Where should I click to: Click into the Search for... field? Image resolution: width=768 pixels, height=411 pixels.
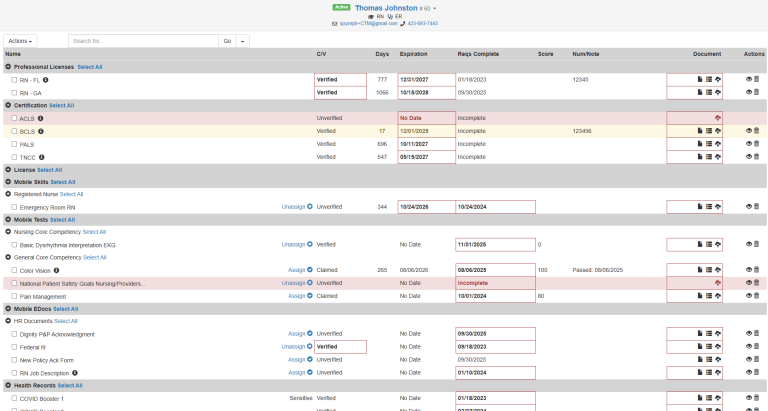click(x=143, y=41)
